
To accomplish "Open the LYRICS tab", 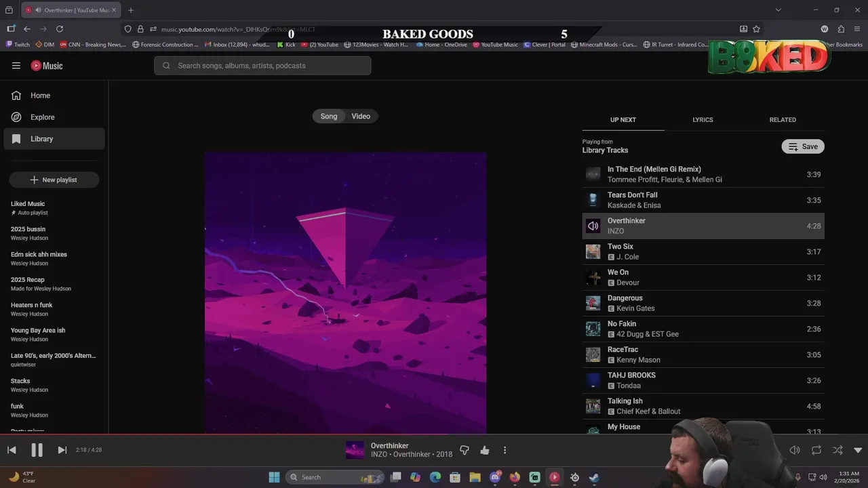I will 703,120.
